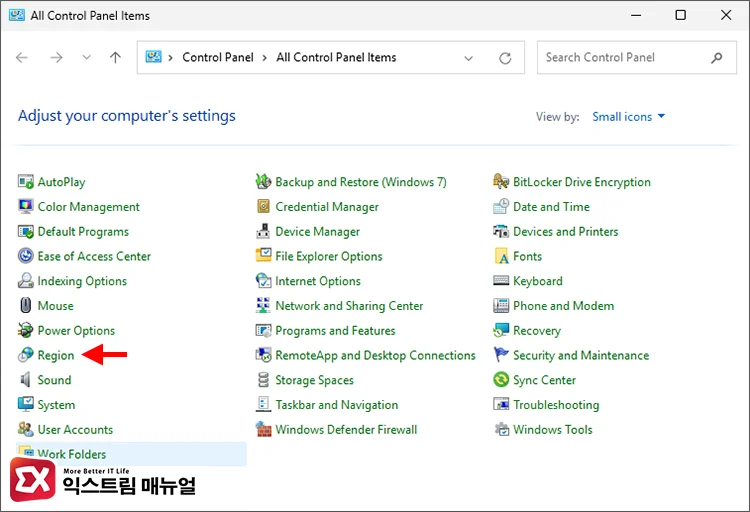Select the Keyboard icon

click(502, 281)
